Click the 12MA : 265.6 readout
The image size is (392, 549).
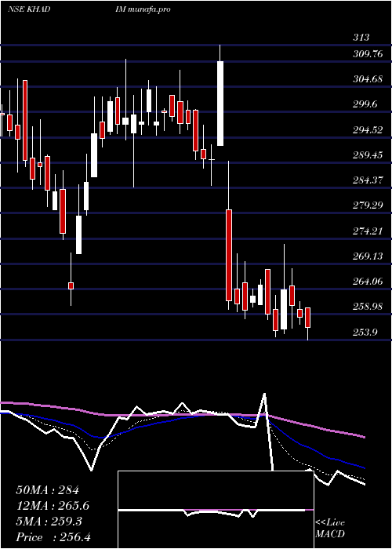tap(53, 506)
